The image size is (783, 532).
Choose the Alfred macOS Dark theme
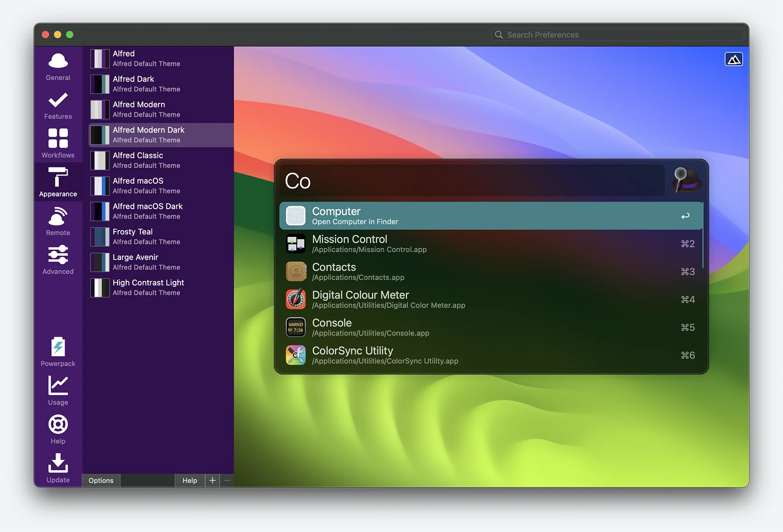161,211
